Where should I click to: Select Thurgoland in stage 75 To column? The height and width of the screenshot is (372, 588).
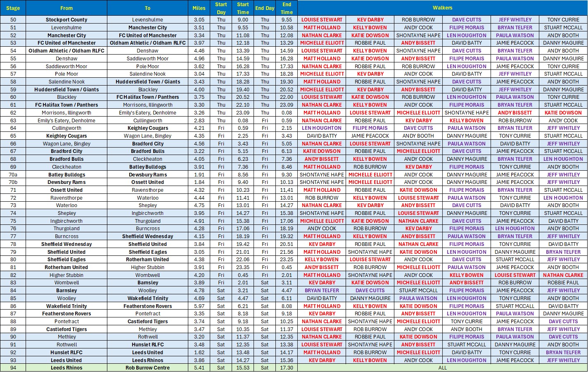click(148, 221)
